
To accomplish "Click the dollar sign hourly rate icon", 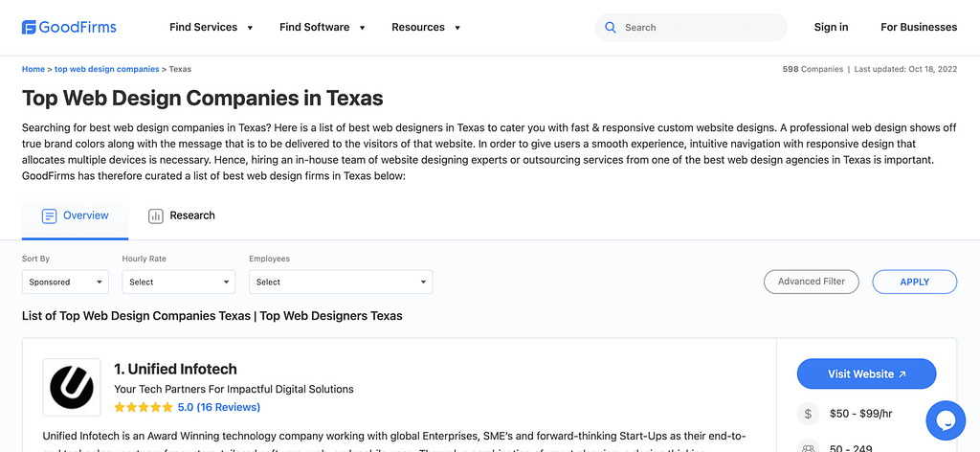I will tap(808, 414).
